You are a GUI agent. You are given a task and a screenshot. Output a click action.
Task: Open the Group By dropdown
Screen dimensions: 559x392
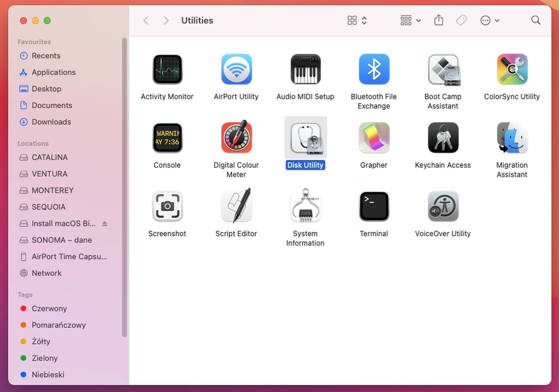(x=411, y=20)
